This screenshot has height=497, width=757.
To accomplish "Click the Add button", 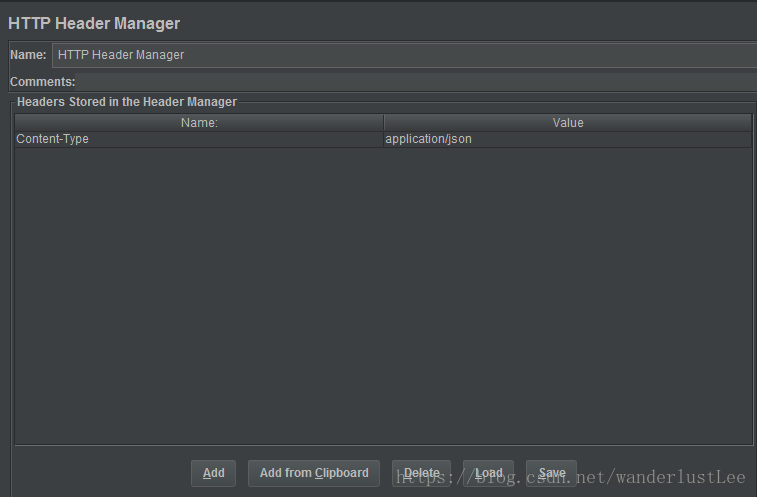I will click(x=213, y=473).
